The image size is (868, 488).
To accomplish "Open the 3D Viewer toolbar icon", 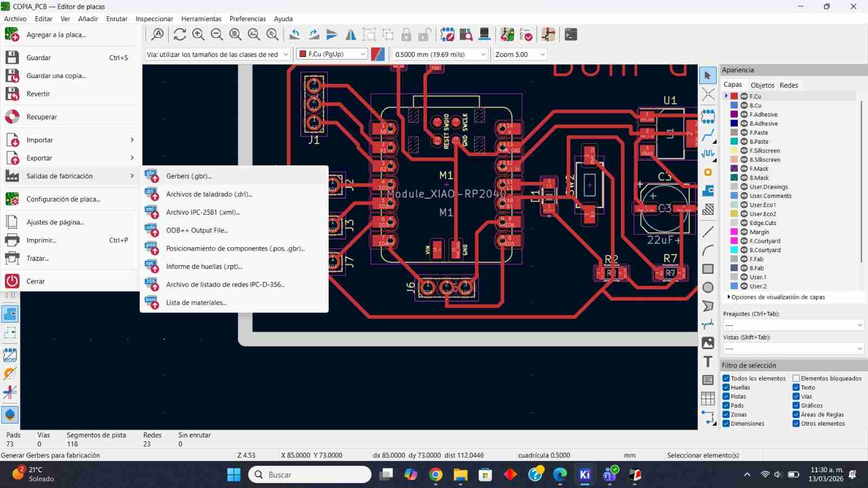I will [484, 35].
